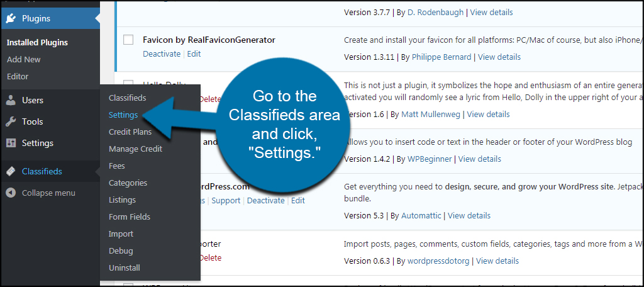This screenshot has width=644, height=287.
Task: Click the Tools wrench icon
Action: [x=11, y=121]
